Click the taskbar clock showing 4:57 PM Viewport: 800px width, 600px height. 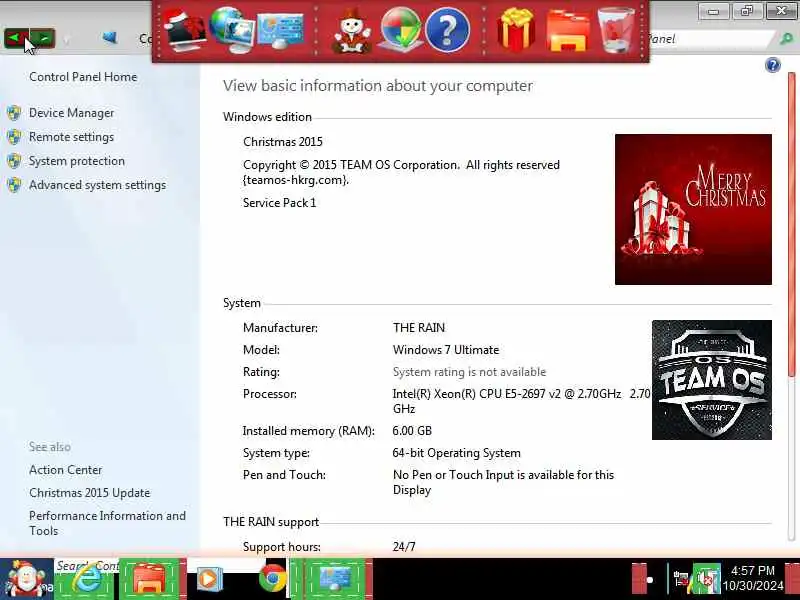tap(753, 578)
